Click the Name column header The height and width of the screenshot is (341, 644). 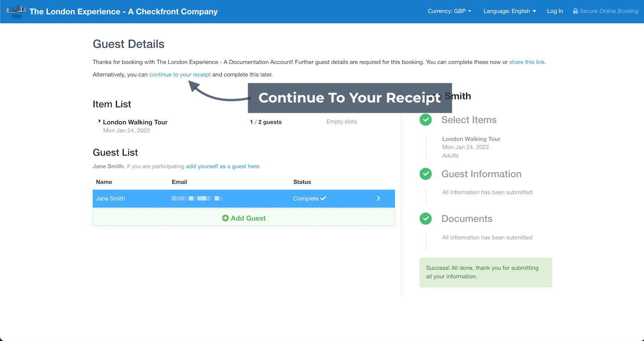pyautogui.click(x=104, y=182)
